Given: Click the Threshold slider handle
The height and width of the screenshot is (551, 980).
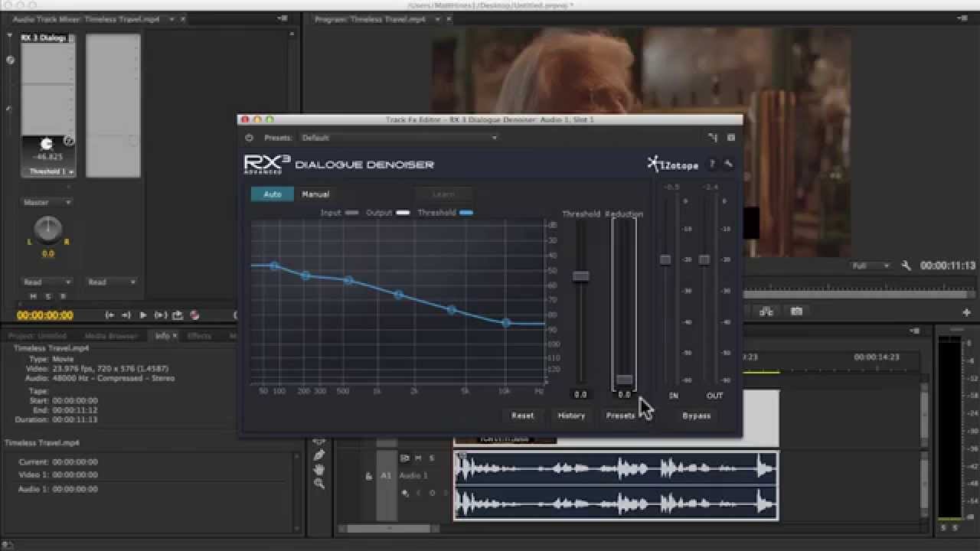Looking at the screenshot, I should (581, 275).
